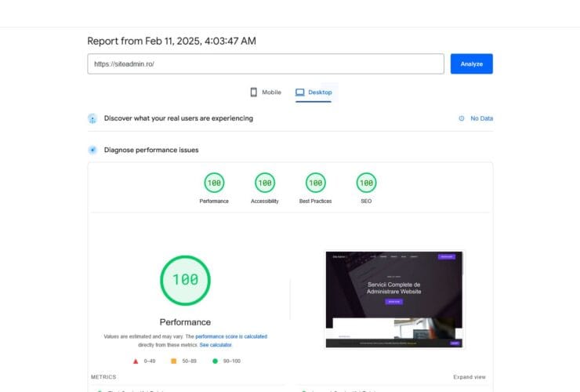Click the info icon beside No Data
The image size is (580, 392).
coord(462,118)
